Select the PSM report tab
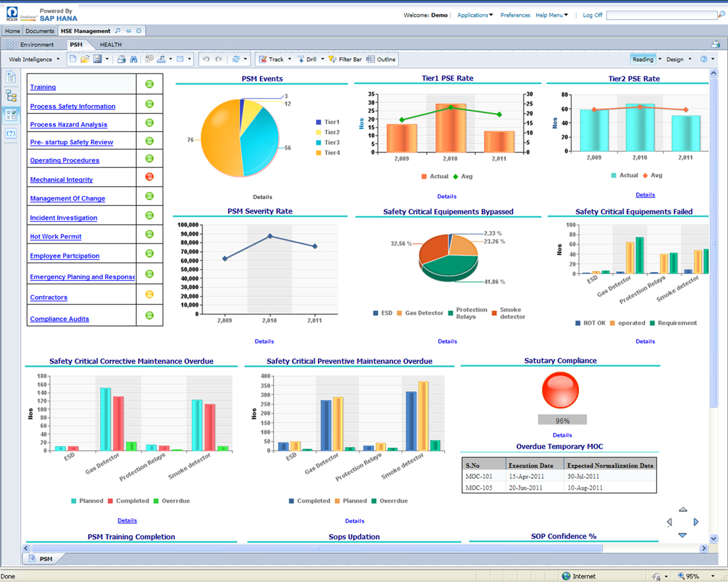 pos(76,45)
